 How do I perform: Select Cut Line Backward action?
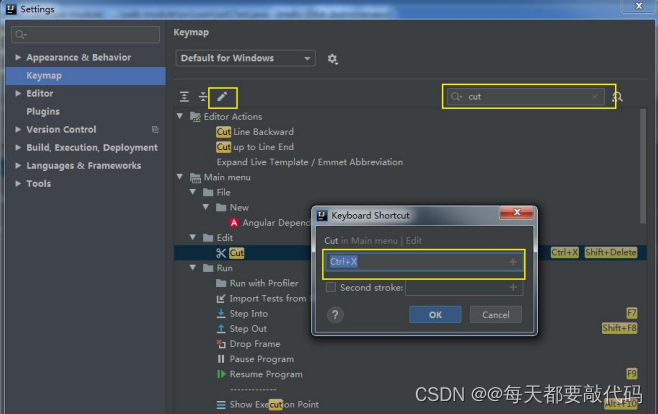pos(255,132)
